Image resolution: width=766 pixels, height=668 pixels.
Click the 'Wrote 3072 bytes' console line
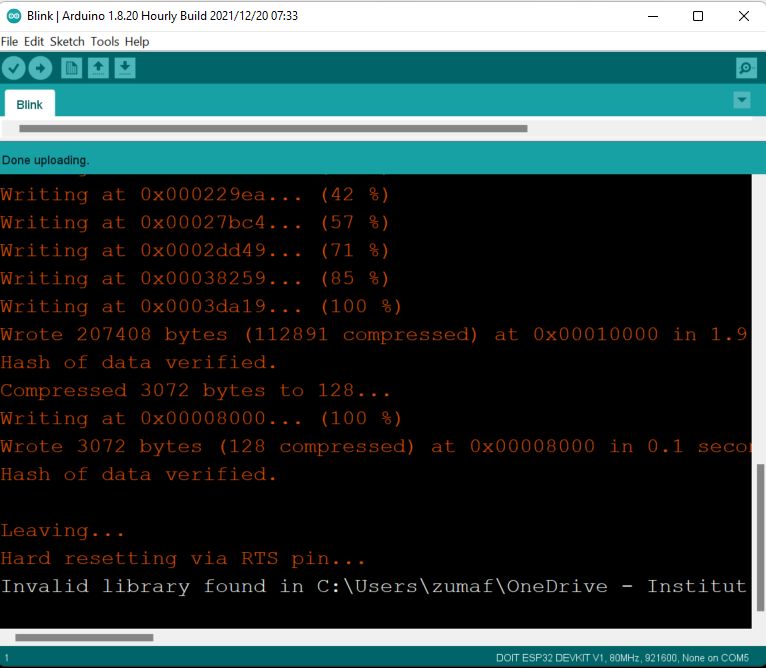tap(376, 447)
